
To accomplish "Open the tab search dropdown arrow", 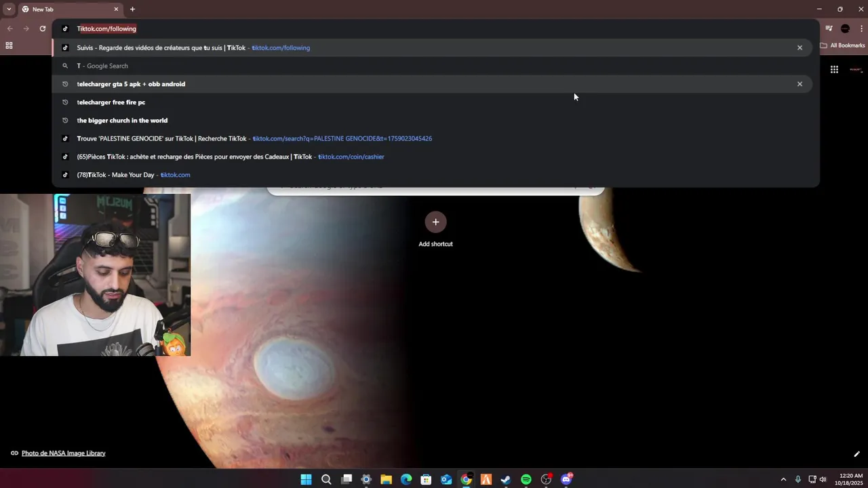I will pos(9,9).
